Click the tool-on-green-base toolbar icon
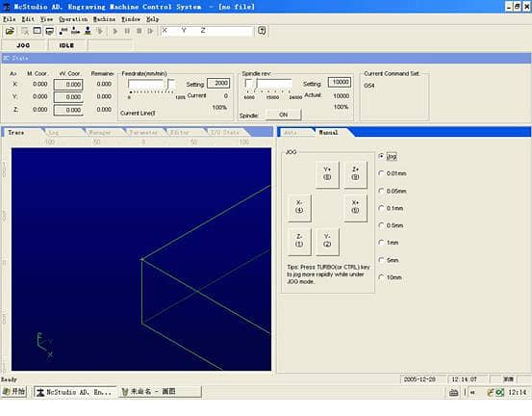Viewport: 532px width, 416px height. coord(88,31)
